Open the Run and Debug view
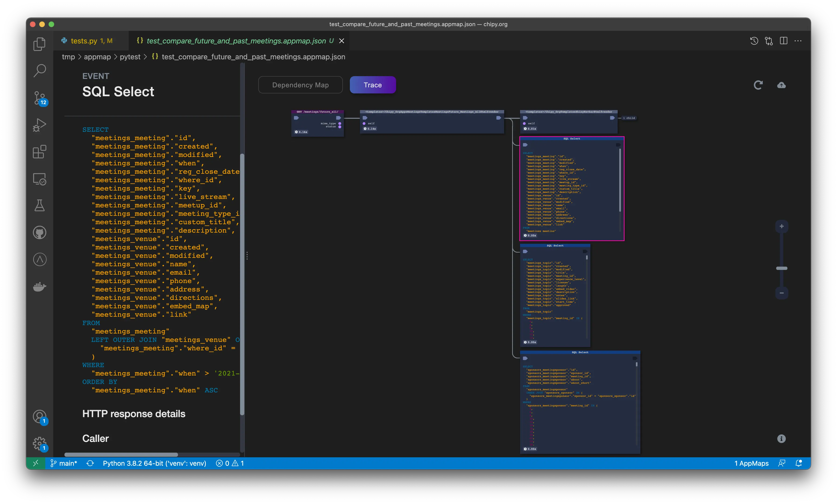 (x=39, y=125)
